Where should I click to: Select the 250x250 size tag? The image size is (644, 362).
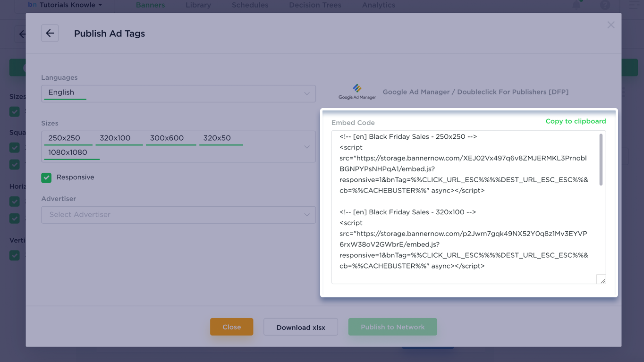68,138
